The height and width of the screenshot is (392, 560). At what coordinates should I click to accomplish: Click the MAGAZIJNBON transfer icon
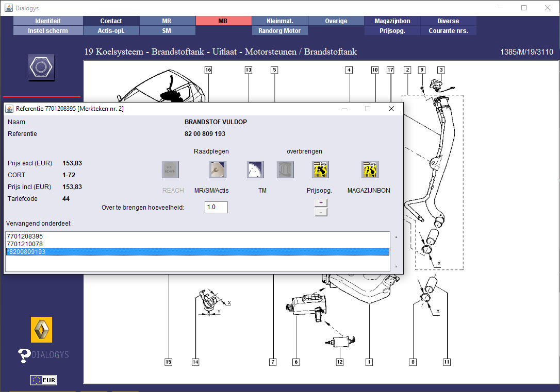click(x=369, y=169)
